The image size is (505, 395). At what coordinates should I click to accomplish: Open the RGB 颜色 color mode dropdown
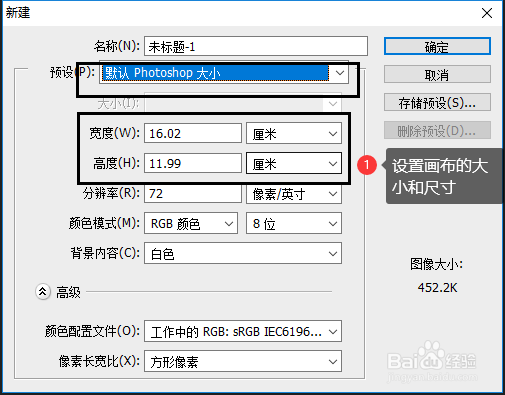pyautogui.click(x=191, y=223)
